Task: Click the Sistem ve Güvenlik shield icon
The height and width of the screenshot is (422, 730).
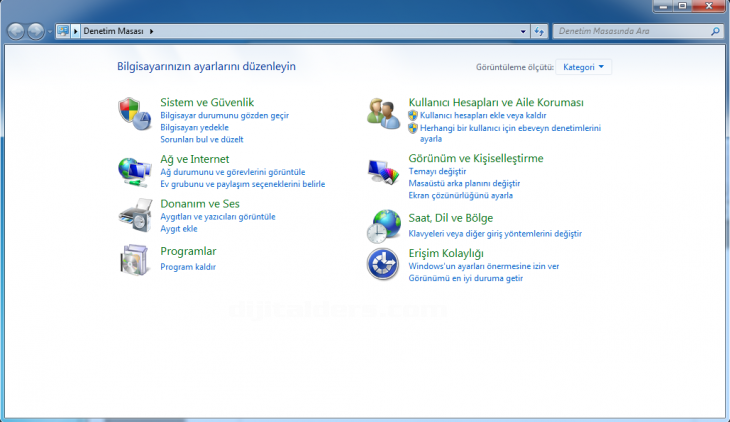Action: [x=132, y=111]
